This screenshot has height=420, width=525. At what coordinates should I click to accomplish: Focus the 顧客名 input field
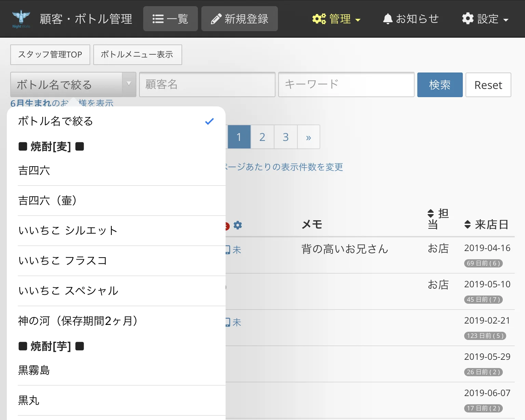coord(207,84)
